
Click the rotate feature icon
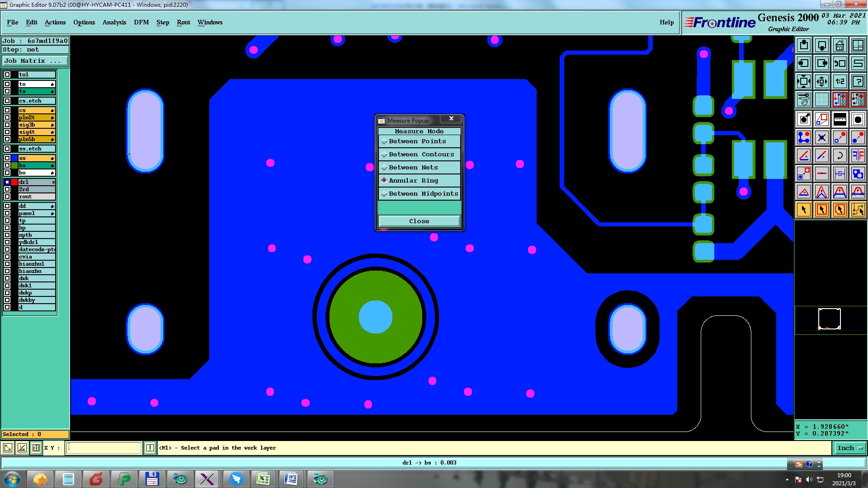point(840,155)
